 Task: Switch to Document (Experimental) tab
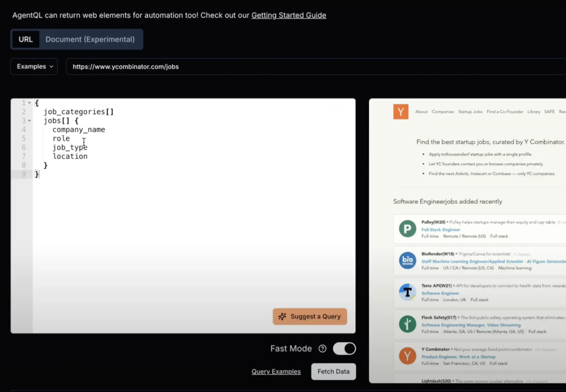point(90,39)
